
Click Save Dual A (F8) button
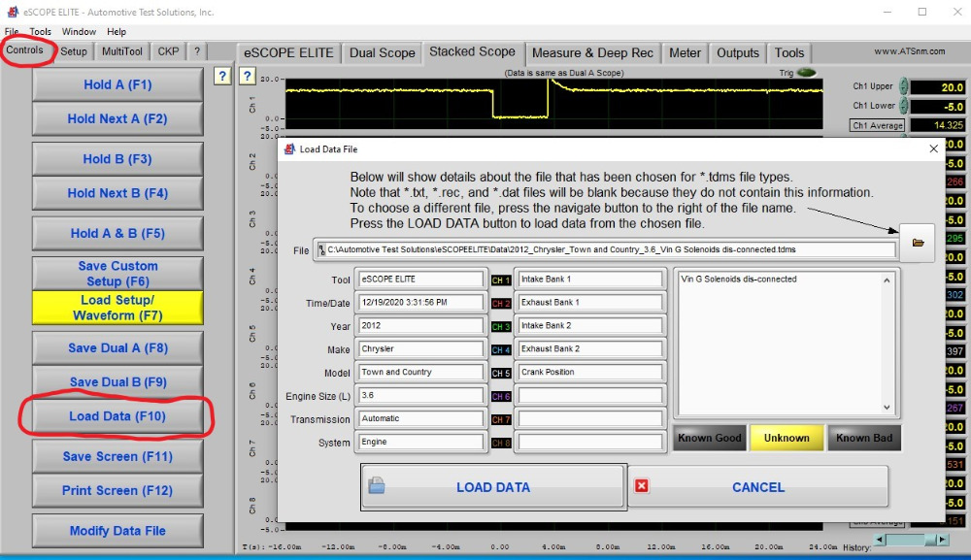pos(117,347)
